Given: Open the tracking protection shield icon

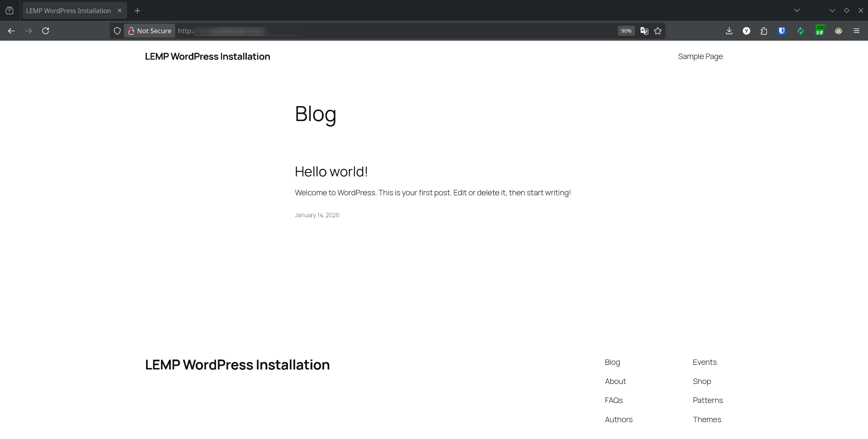Looking at the screenshot, I should [x=117, y=31].
